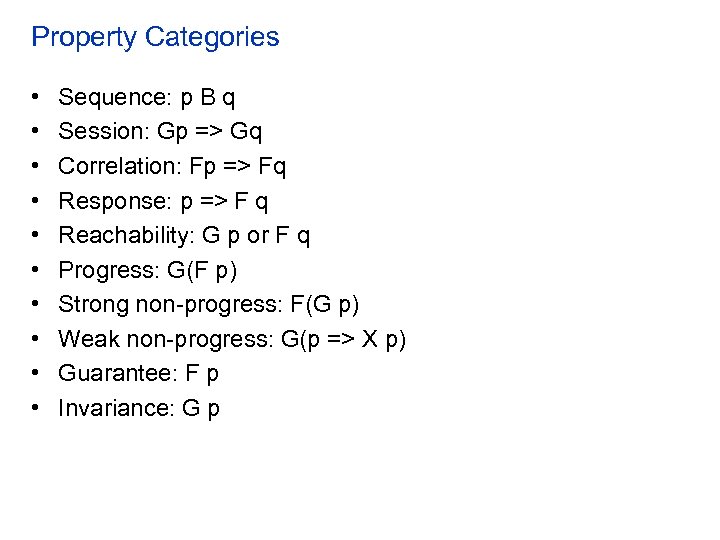The height and width of the screenshot is (540, 720).
Task: Click the Correlation: Fp => Fq line
Action: pyautogui.click(x=172, y=166)
